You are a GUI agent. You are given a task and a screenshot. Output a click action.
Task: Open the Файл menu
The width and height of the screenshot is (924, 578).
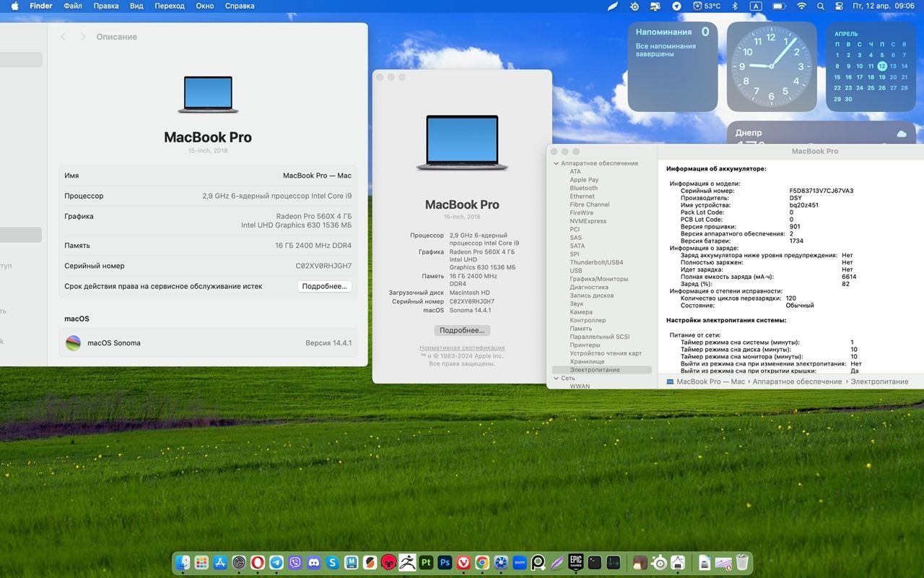coord(73,6)
